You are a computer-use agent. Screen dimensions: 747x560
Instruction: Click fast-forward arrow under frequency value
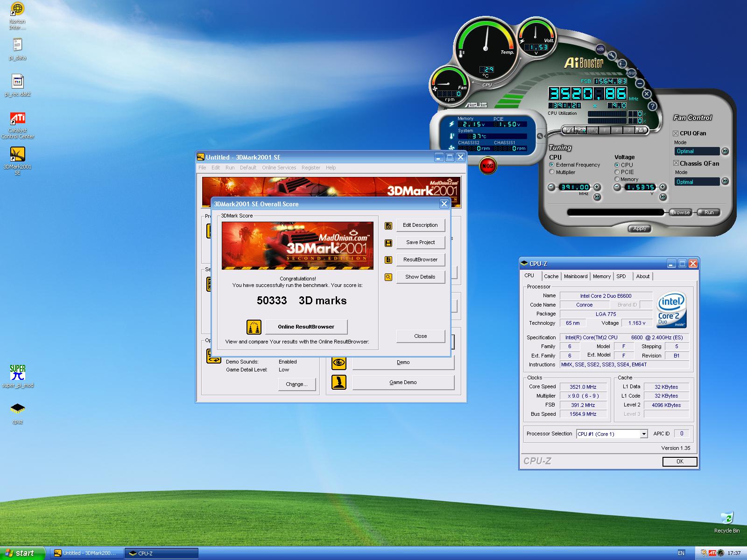[x=597, y=197]
